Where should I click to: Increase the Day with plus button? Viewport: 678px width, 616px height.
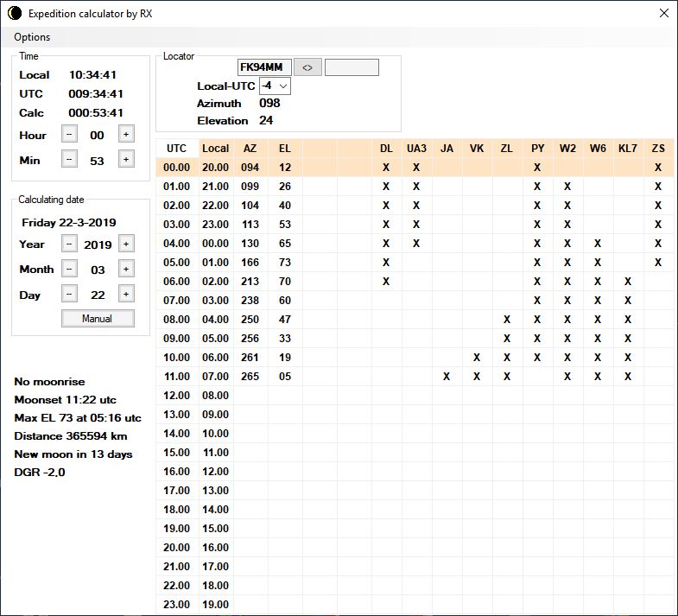point(126,294)
